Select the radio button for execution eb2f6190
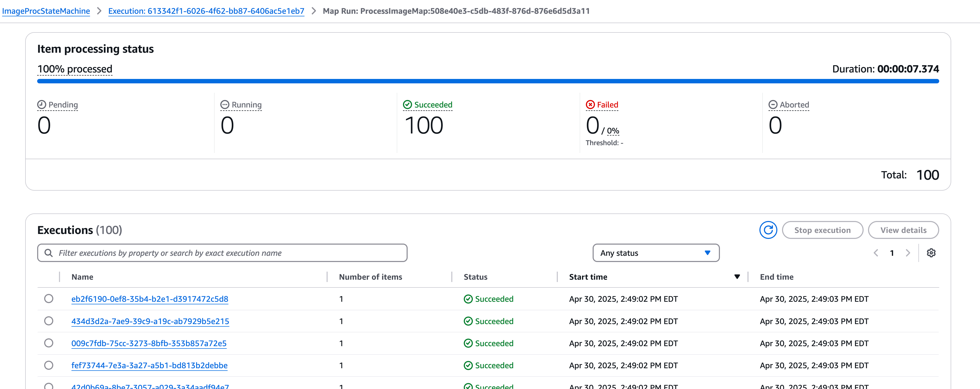980x389 pixels. click(x=49, y=299)
